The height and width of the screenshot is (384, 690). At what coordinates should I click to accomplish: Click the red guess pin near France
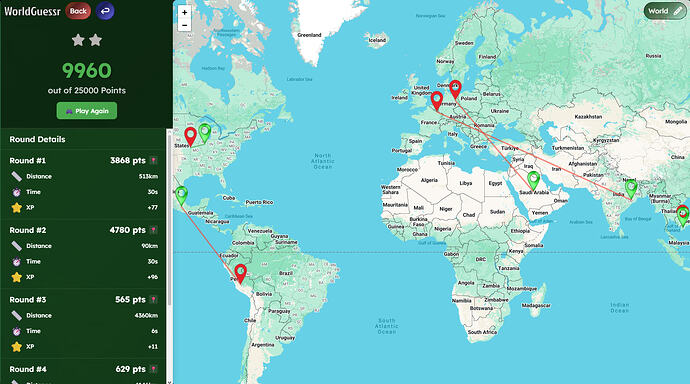[437, 101]
